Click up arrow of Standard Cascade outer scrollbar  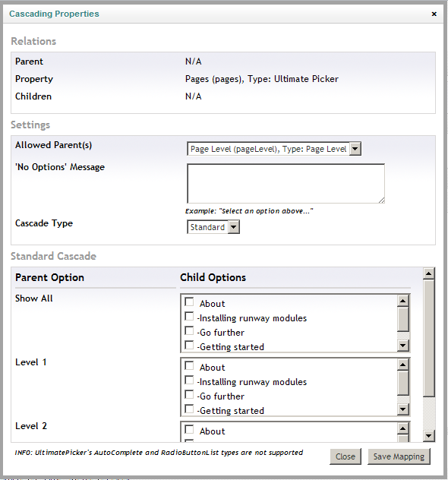[x=429, y=273]
